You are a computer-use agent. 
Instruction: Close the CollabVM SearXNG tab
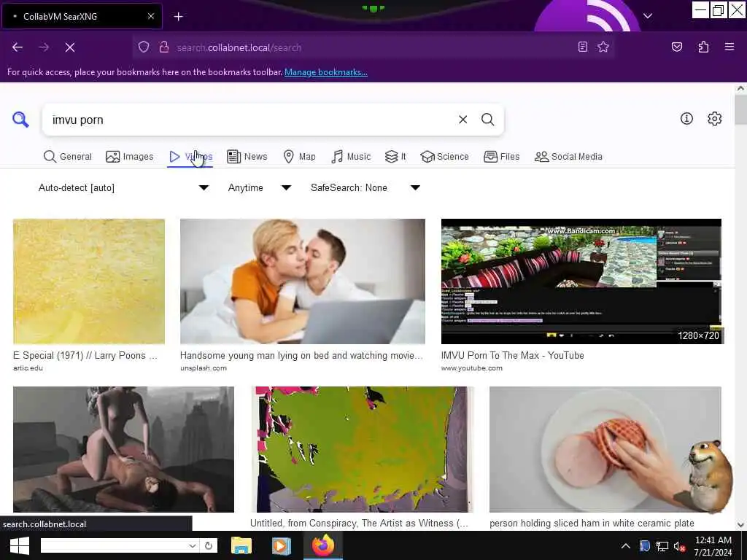pos(150,16)
